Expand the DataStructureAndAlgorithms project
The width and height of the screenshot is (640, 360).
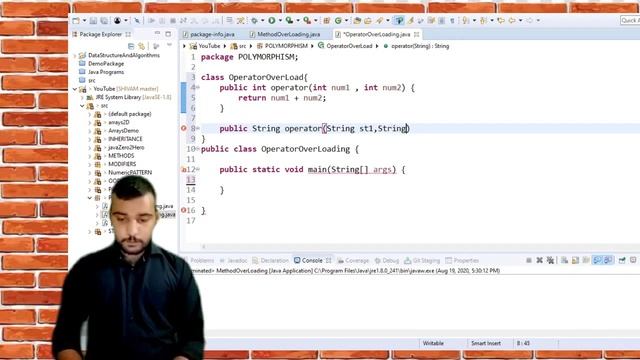coord(75,55)
